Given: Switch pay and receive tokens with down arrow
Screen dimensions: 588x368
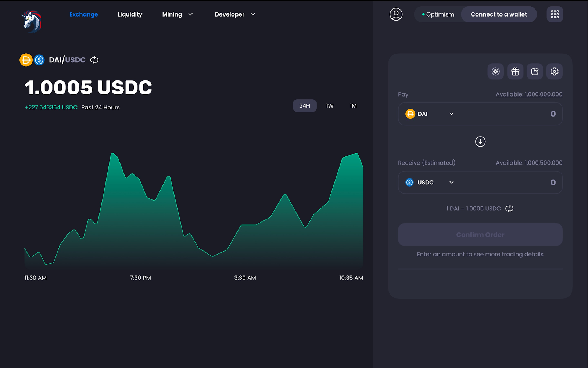Looking at the screenshot, I should coord(480,141).
